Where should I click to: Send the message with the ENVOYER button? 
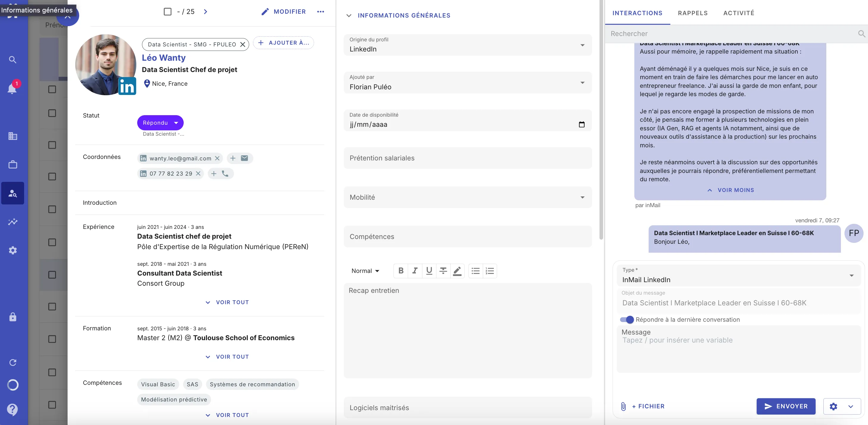(786, 406)
